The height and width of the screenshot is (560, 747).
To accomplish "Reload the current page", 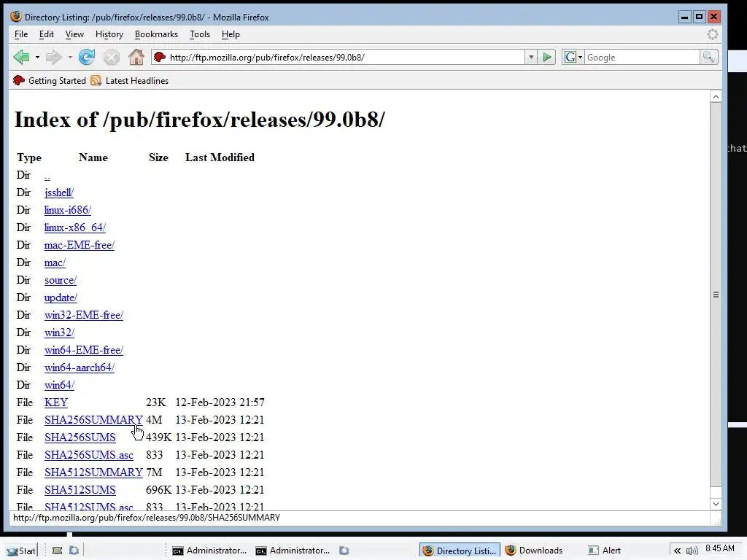I will (87, 57).
